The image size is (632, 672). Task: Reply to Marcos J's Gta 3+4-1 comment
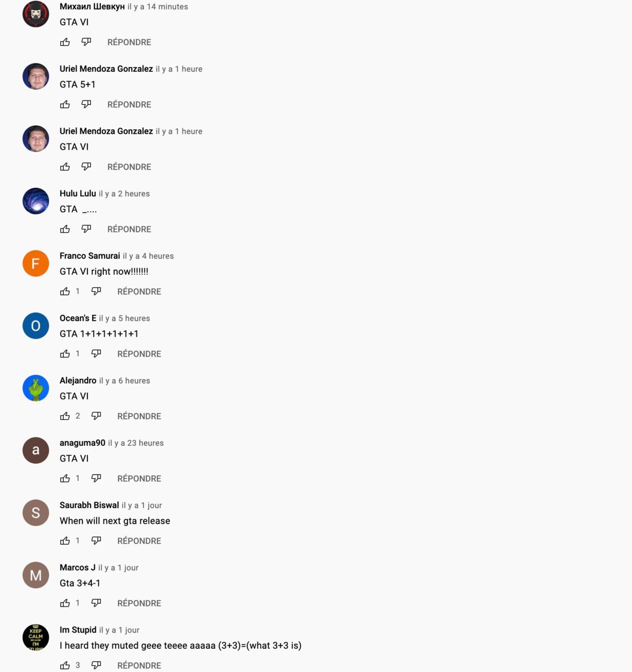point(139,603)
